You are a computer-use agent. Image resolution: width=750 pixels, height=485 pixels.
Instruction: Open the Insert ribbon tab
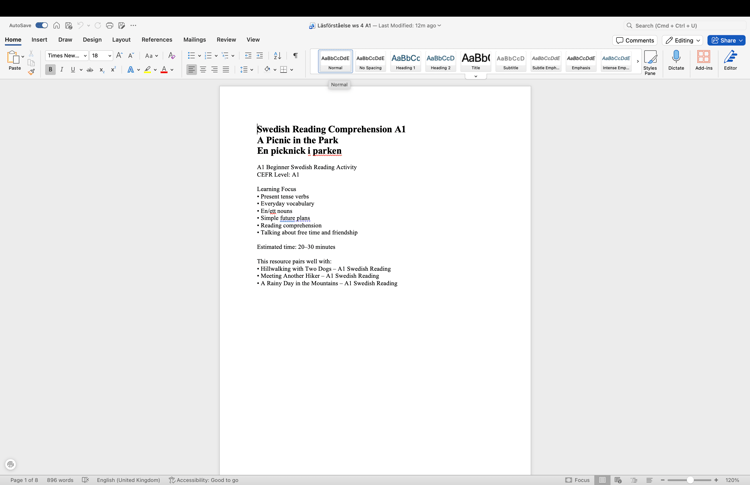pos(39,40)
